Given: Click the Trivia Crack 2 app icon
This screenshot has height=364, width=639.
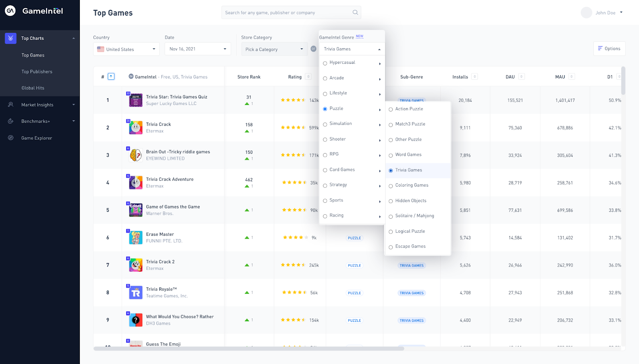Looking at the screenshot, I should tap(136, 265).
